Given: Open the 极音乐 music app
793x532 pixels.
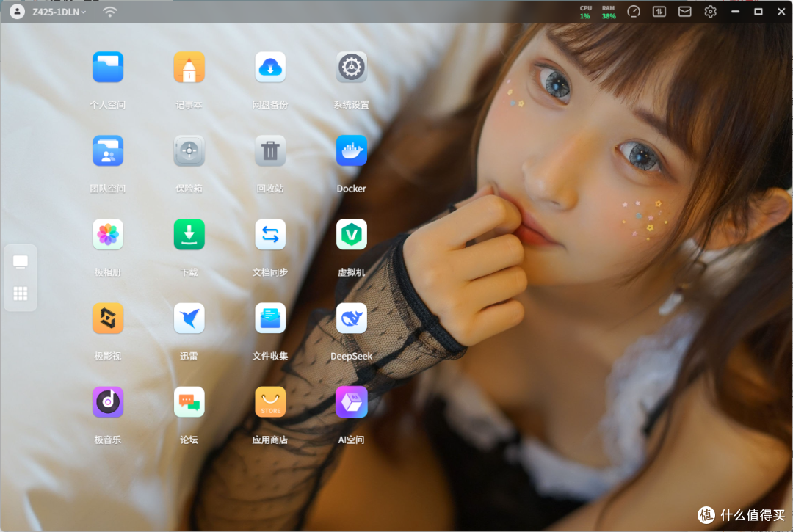Looking at the screenshot, I should (x=108, y=403).
